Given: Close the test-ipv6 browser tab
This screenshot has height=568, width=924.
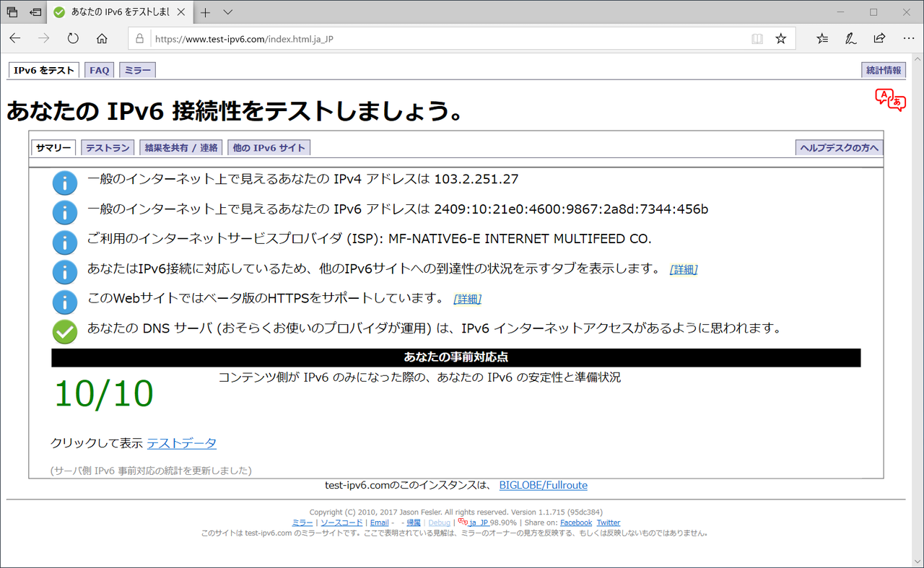Looking at the screenshot, I should [181, 12].
